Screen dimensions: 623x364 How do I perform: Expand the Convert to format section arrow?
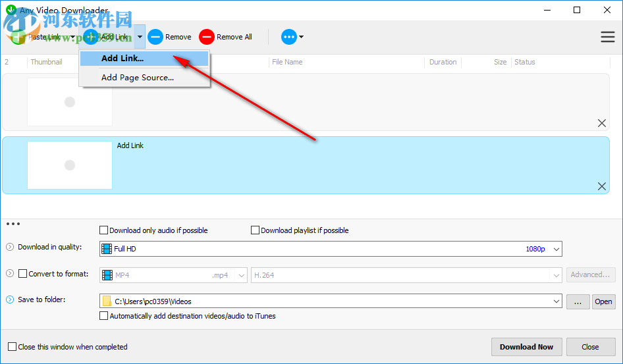10,273
